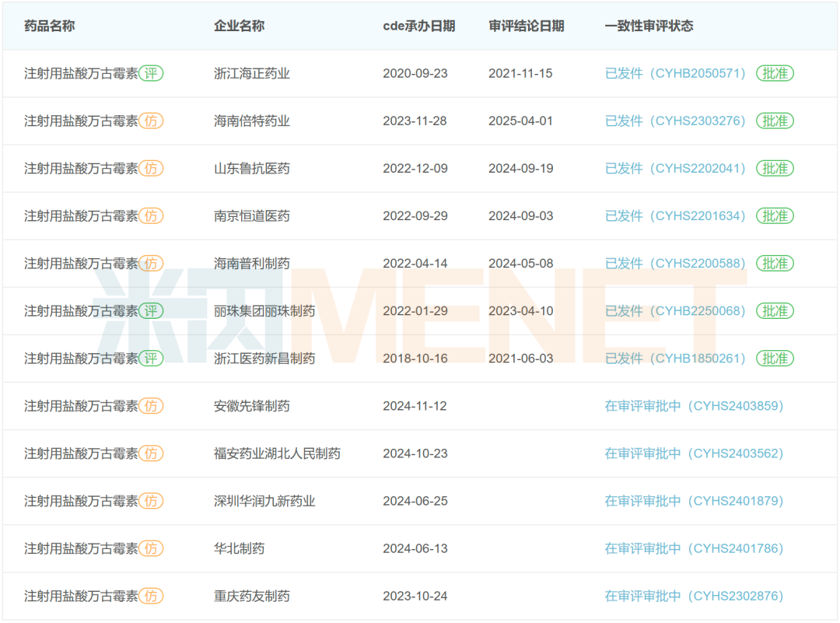Click 批准 tag beside CYHS2201634

point(775,216)
